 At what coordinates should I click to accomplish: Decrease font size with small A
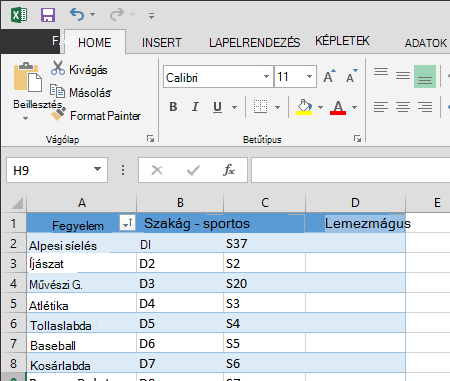click(x=352, y=76)
